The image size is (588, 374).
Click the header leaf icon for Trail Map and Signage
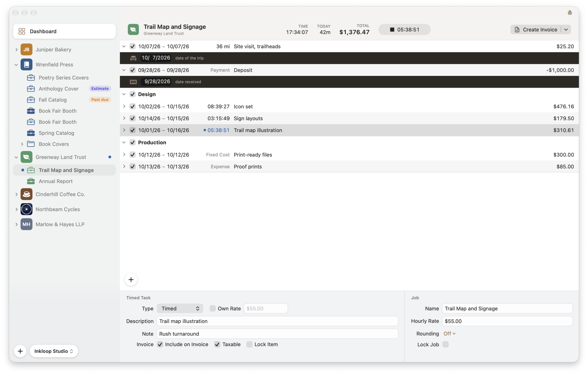(x=133, y=30)
